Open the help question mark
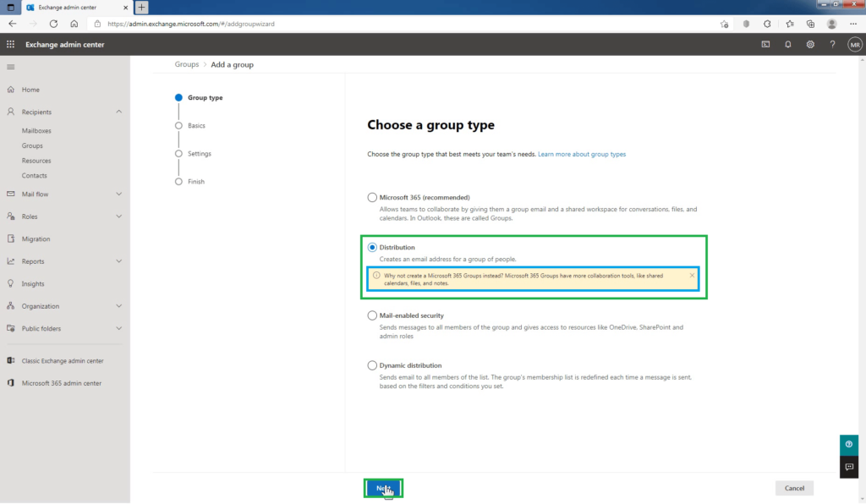This screenshot has height=504, width=866. pos(832,44)
